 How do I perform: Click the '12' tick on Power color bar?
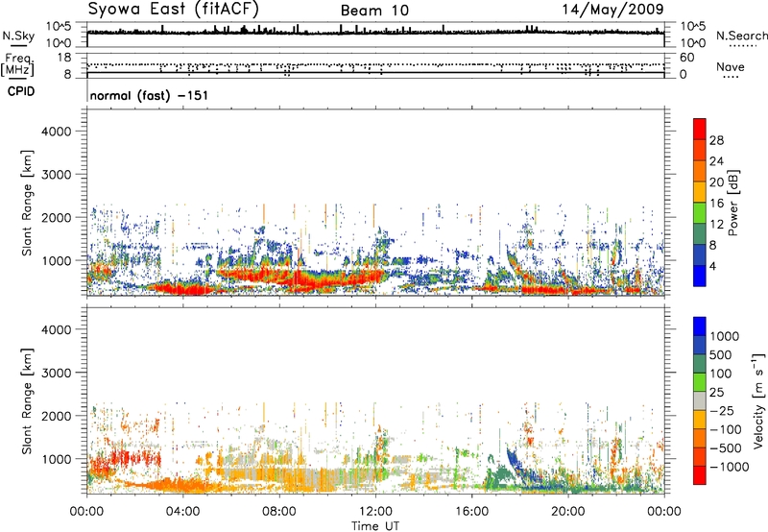pyautogui.click(x=716, y=225)
